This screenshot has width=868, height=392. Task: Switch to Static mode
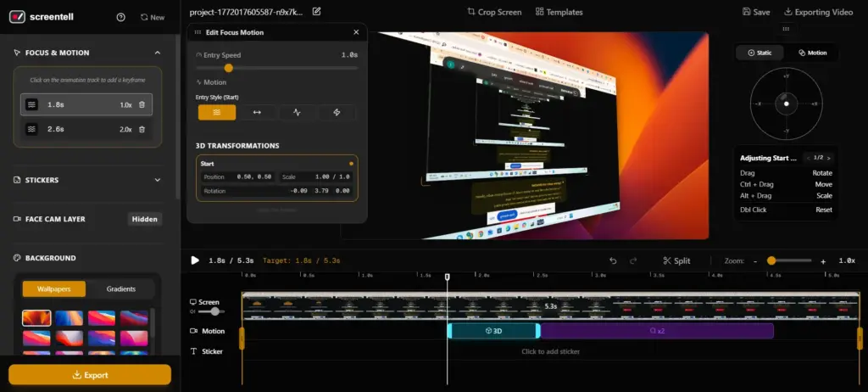tap(759, 53)
